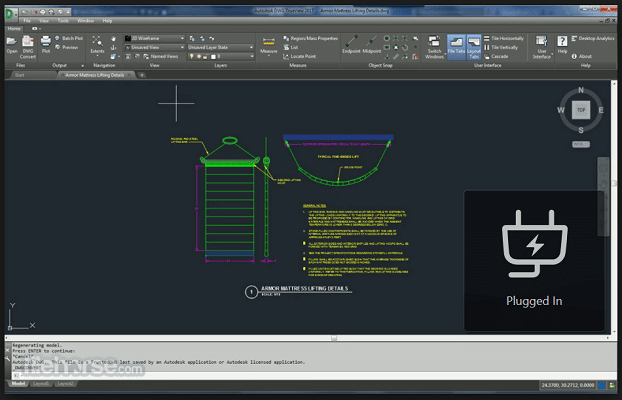The width and height of the screenshot is (622, 400).
Task: Open the File menu
Action: (27, 21)
